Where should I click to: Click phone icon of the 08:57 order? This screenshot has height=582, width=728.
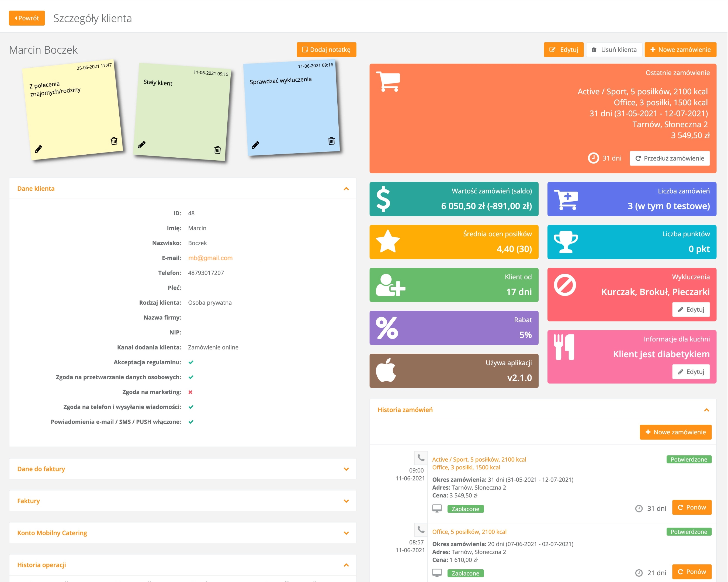pyautogui.click(x=421, y=530)
